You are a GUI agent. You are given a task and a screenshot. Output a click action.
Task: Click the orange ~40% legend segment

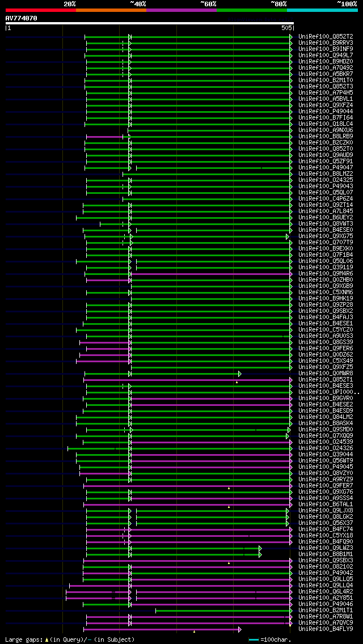click(x=111, y=10)
